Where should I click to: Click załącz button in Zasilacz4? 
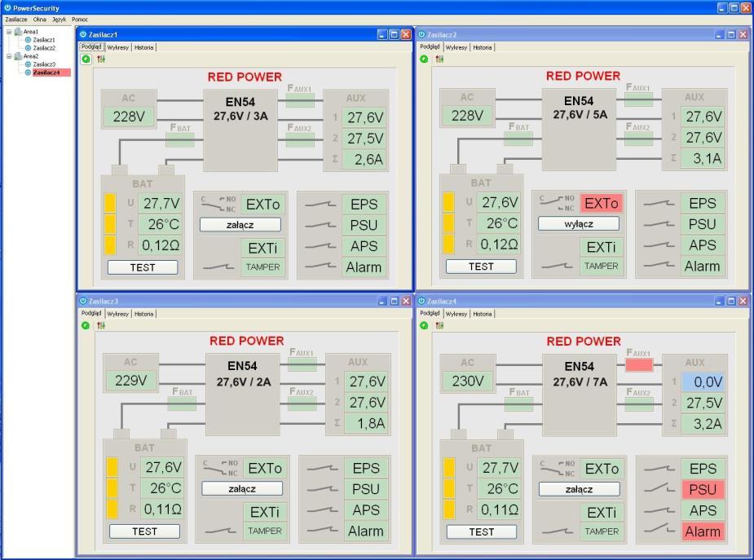(579, 489)
